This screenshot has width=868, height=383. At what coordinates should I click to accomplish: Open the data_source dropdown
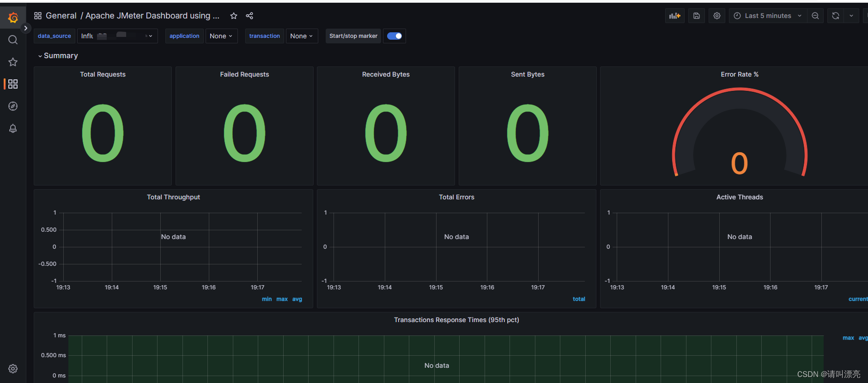point(117,36)
